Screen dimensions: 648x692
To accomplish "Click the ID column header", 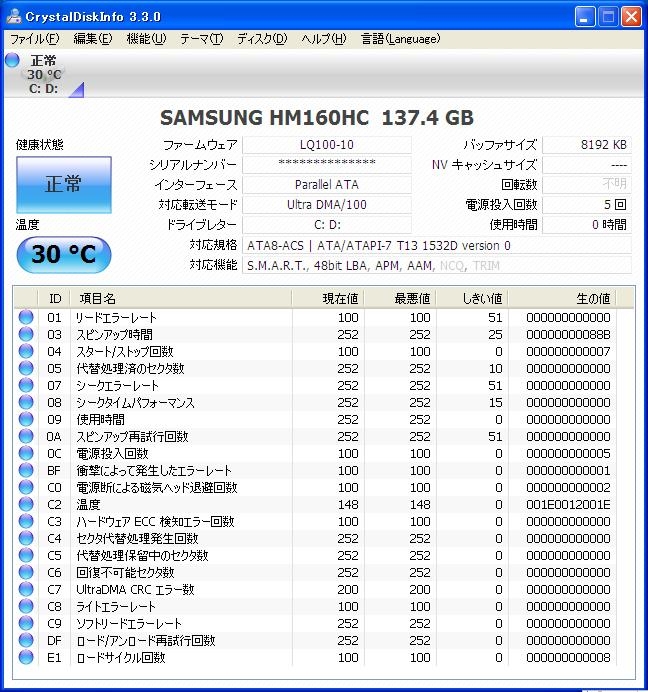I will click(54, 299).
